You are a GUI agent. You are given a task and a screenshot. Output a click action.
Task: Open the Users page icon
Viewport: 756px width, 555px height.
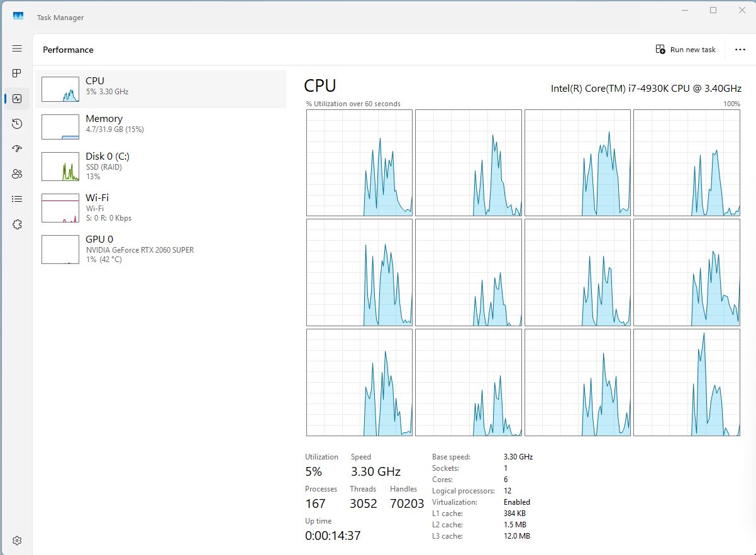[x=17, y=174]
